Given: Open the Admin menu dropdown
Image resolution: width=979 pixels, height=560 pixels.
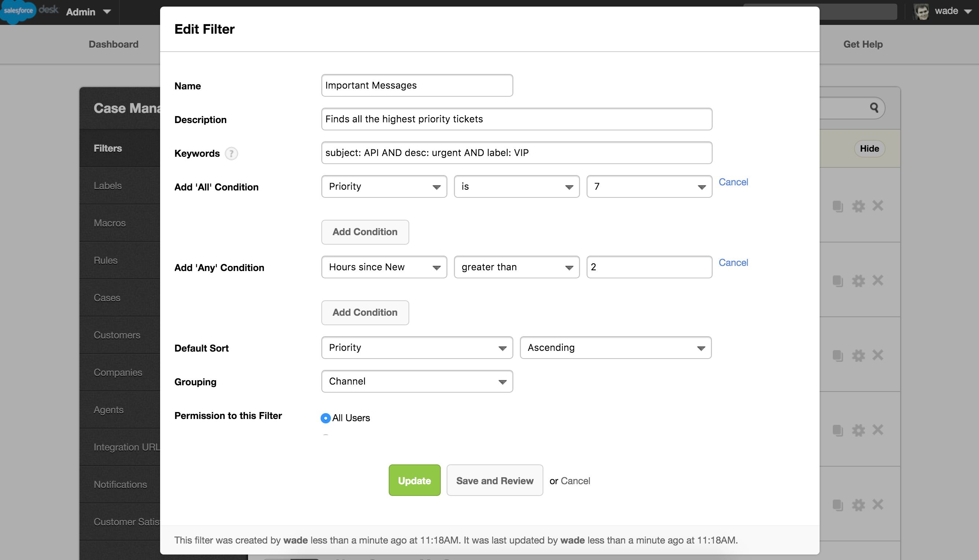Looking at the screenshot, I should coord(88,12).
